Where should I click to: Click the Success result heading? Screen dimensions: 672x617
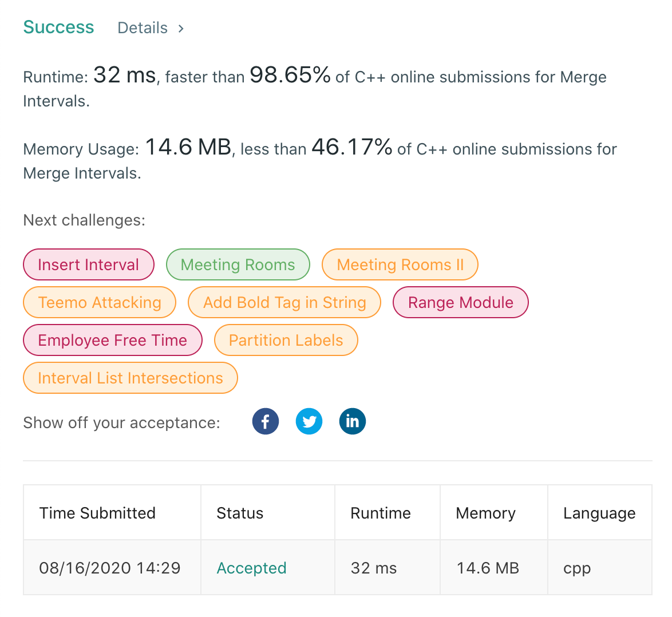(x=59, y=27)
